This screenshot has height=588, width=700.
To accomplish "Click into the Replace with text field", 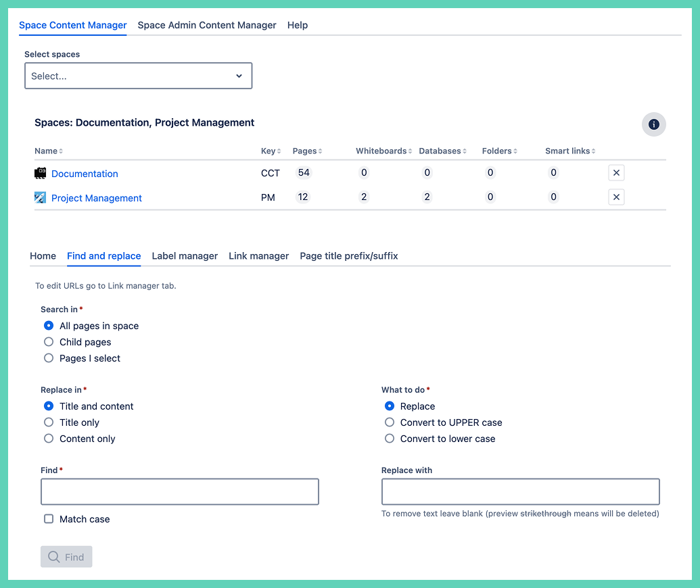I will coord(520,492).
